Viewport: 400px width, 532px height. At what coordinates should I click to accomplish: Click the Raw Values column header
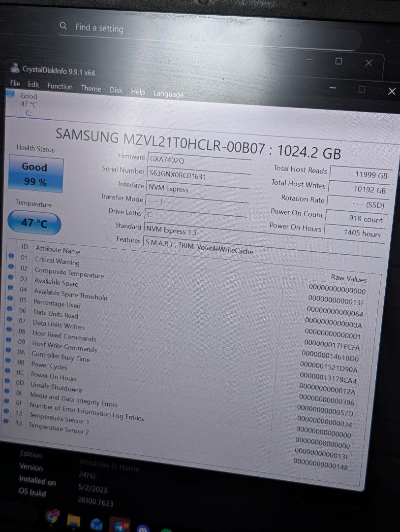[x=349, y=278]
